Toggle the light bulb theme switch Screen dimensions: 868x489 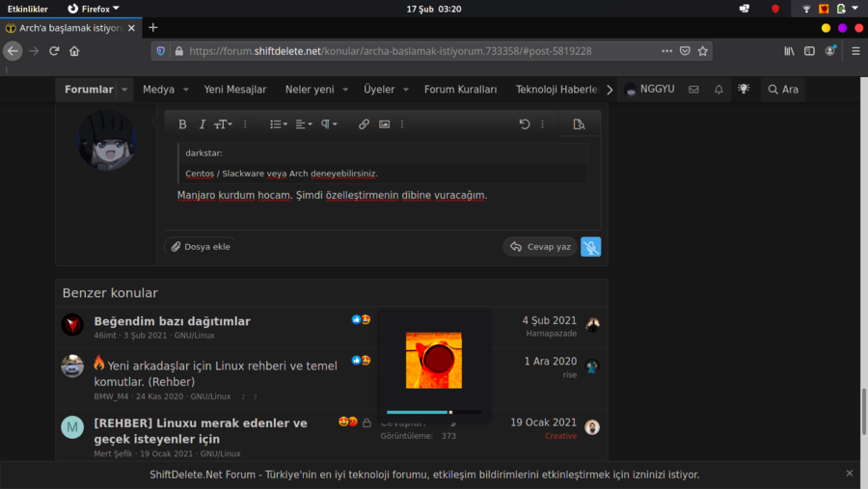pos(744,89)
